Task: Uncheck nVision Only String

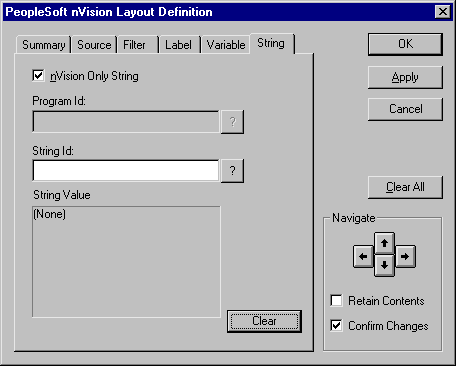Action: (x=38, y=76)
